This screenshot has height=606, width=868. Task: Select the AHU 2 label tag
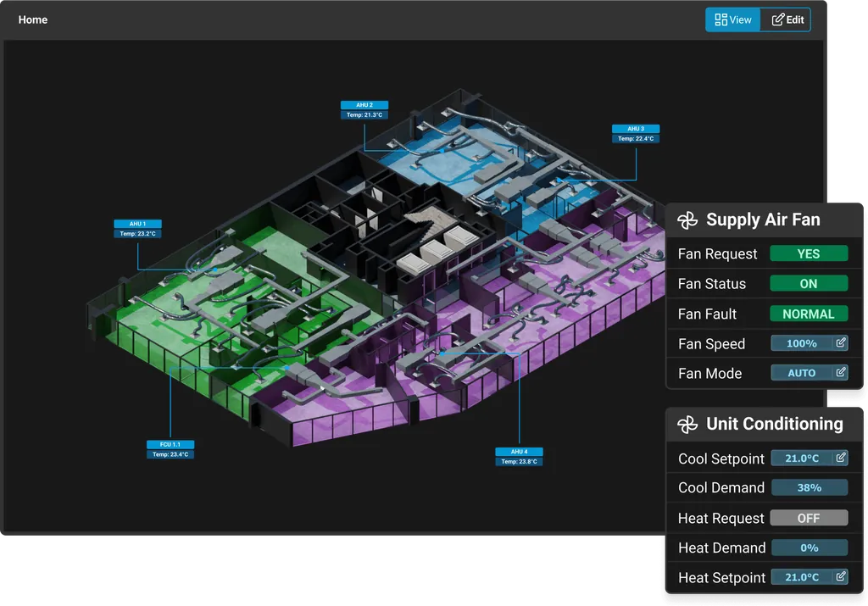coord(364,104)
